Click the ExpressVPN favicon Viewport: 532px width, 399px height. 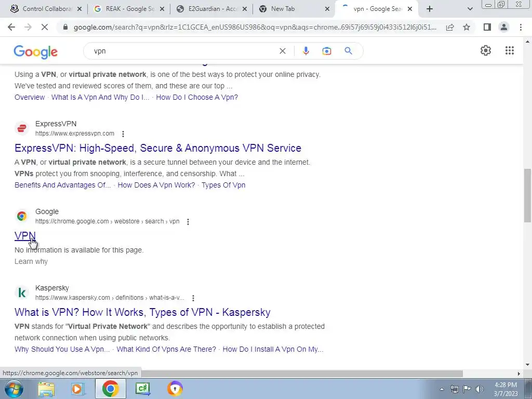[22, 128]
